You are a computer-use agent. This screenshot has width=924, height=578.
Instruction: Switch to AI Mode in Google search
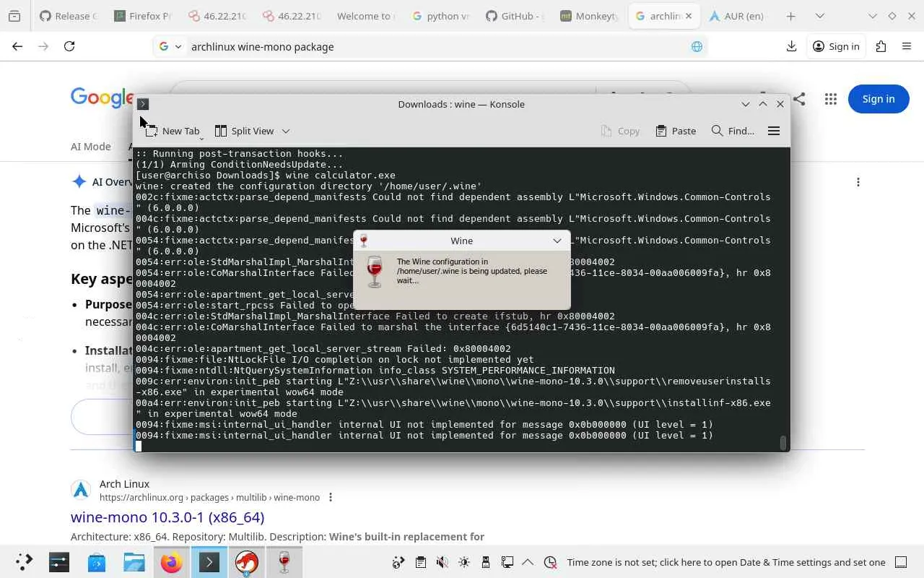pos(91,146)
